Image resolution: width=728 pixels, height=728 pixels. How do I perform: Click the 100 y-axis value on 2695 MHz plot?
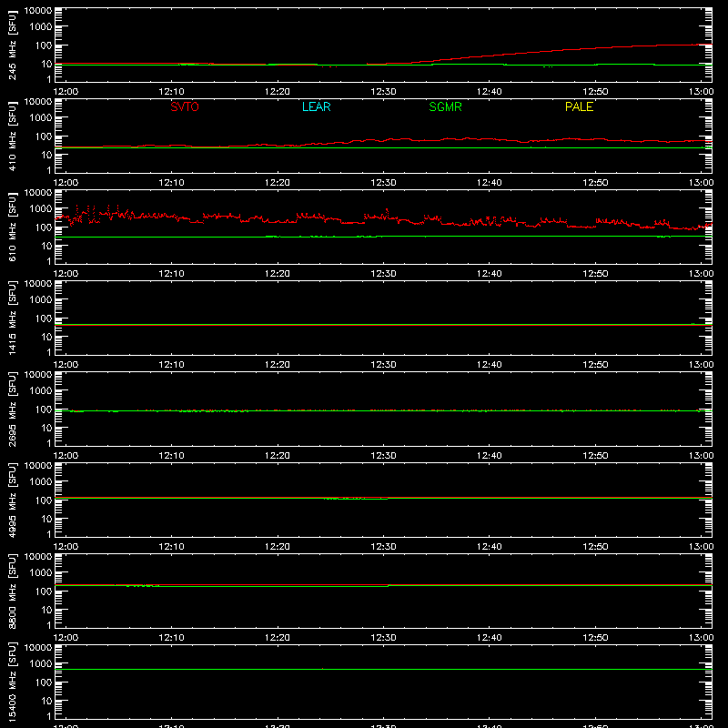tap(44, 409)
